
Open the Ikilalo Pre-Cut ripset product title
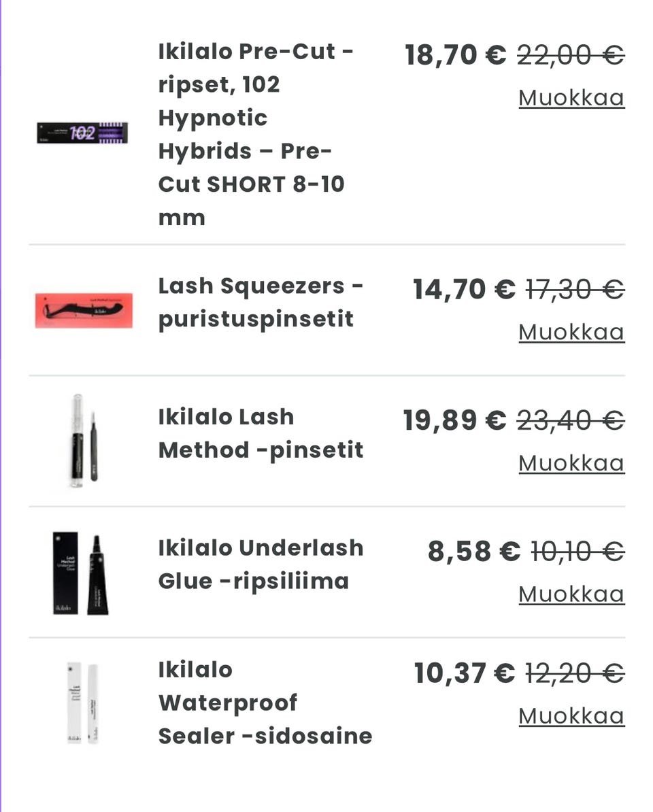[x=255, y=134]
